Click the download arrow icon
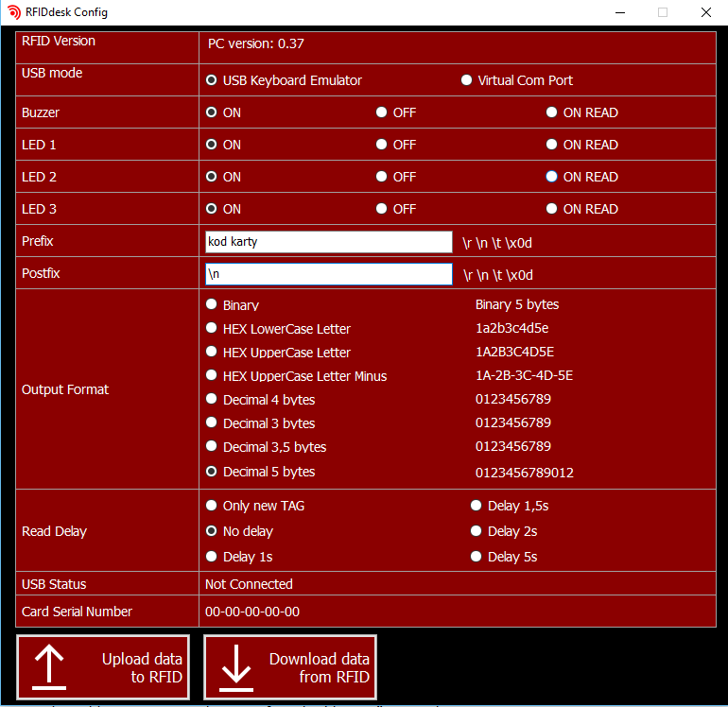The height and width of the screenshot is (707, 728). click(x=235, y=667)
